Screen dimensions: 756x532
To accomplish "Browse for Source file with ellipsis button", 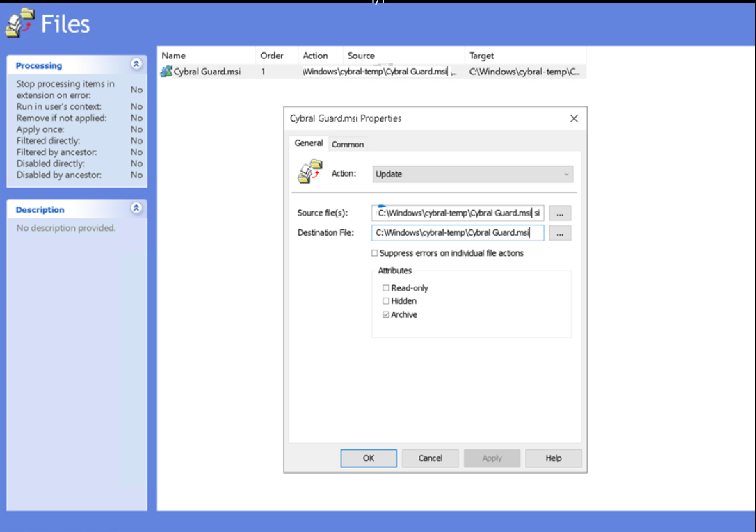I will [560, 213].
